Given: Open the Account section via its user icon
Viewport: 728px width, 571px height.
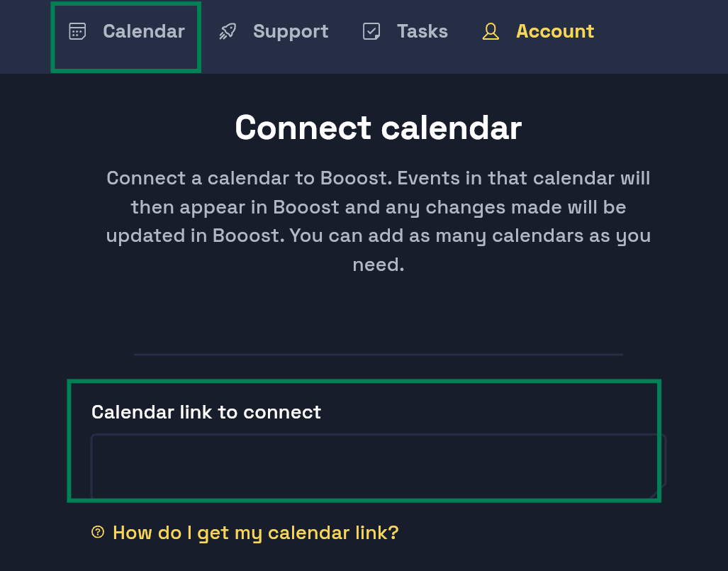Looking at the screenshot, I should pyautogui.click(x=491, y=31).
